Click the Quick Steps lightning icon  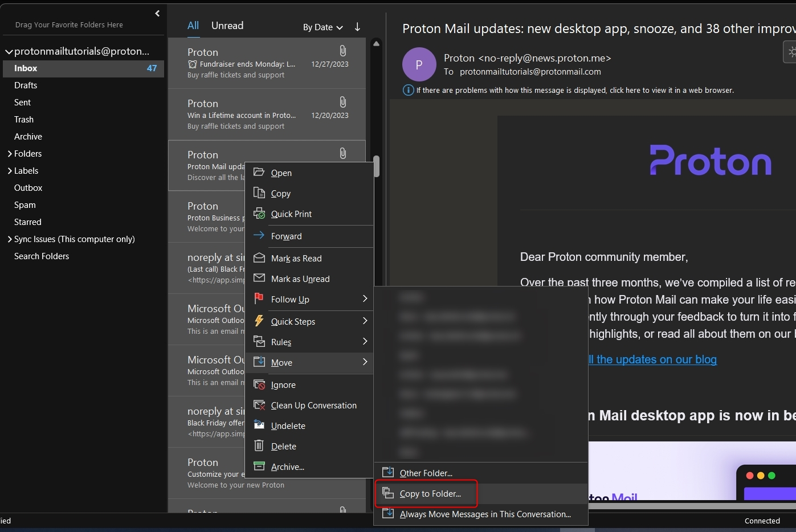tap(259, 321)
